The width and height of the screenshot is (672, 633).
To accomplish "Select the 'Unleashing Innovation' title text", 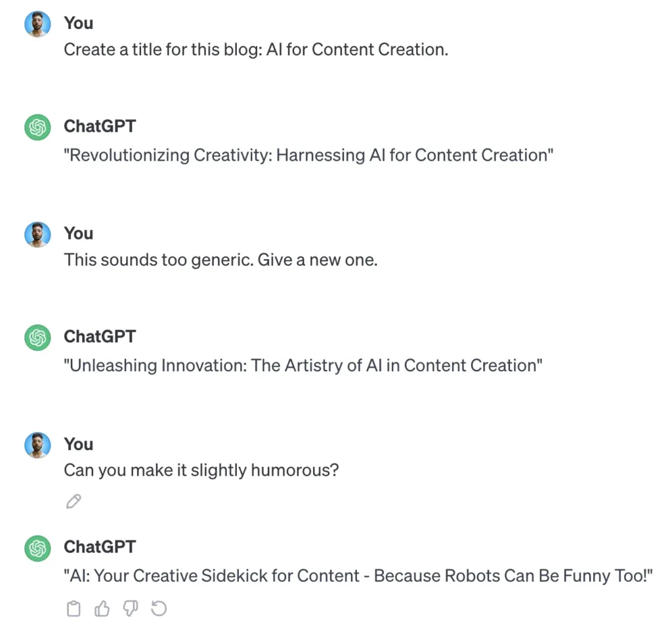I will pyautogui.click(x=303, y=366).
